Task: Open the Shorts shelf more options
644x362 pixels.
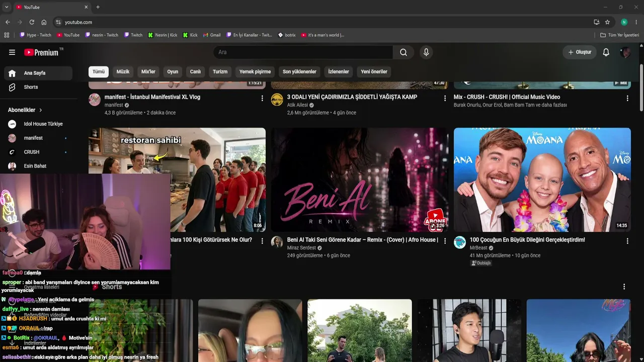Action: point(624,287)
